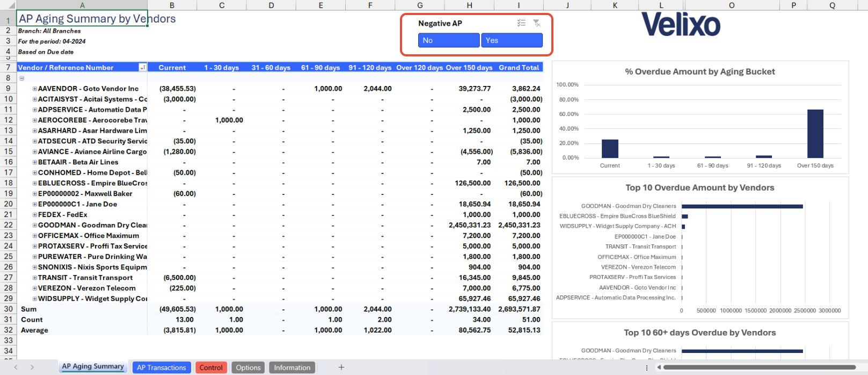Expand the EP00000002 - Maxwell Baker row
The width and height of the screenshot is (868, 375).
point(35,194)
